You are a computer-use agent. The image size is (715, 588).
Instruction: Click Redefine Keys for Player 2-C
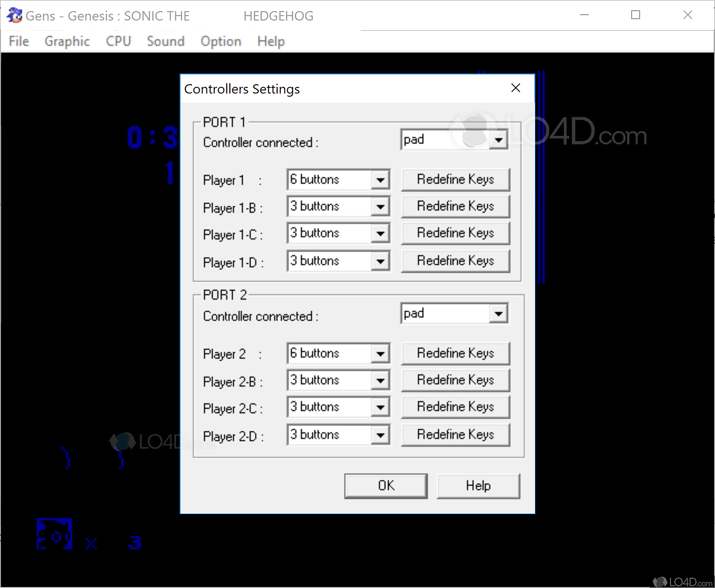455,407
